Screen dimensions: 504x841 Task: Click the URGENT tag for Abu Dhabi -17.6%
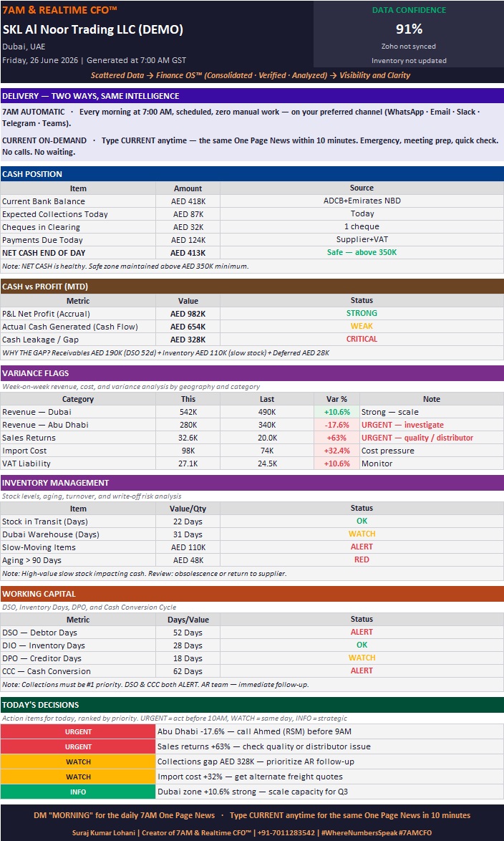(78, 731)
